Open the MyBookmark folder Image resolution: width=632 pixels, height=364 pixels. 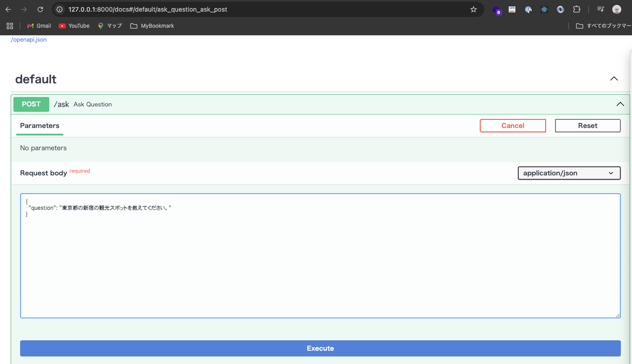[152, 26]
